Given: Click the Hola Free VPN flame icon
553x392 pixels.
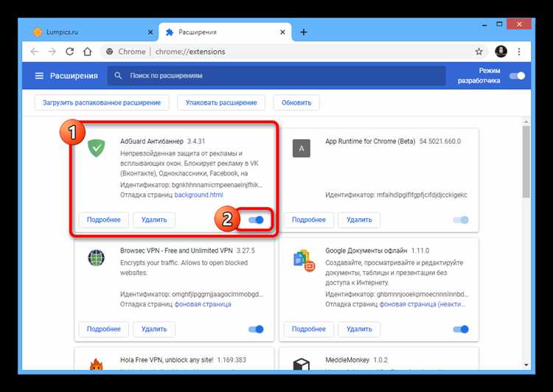Looking at the screenshot, I should 97,364.
